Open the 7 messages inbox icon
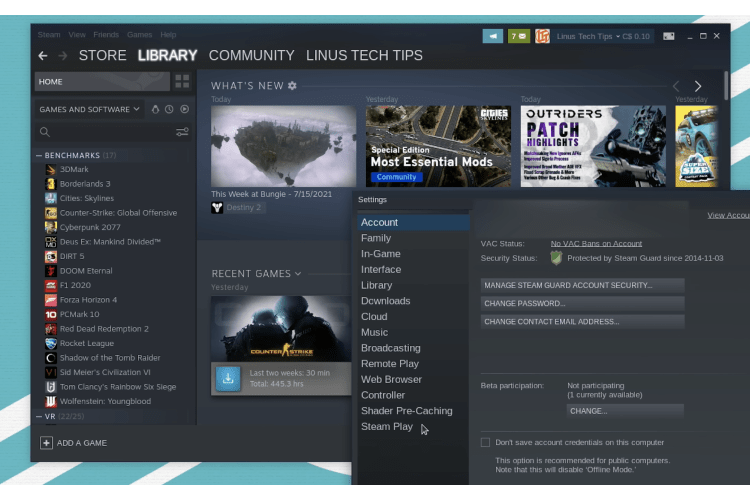Screen dimensions: 750x500 click(x=518, y=36)
